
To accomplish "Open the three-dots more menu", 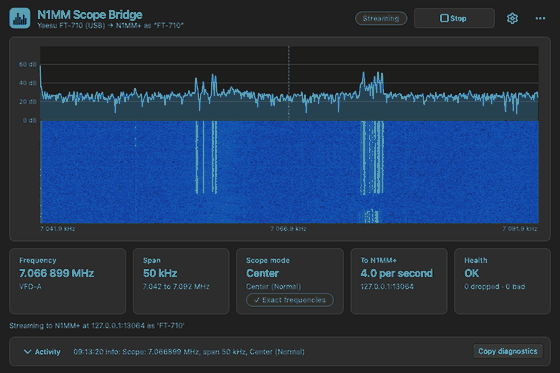I will point(540,18).
